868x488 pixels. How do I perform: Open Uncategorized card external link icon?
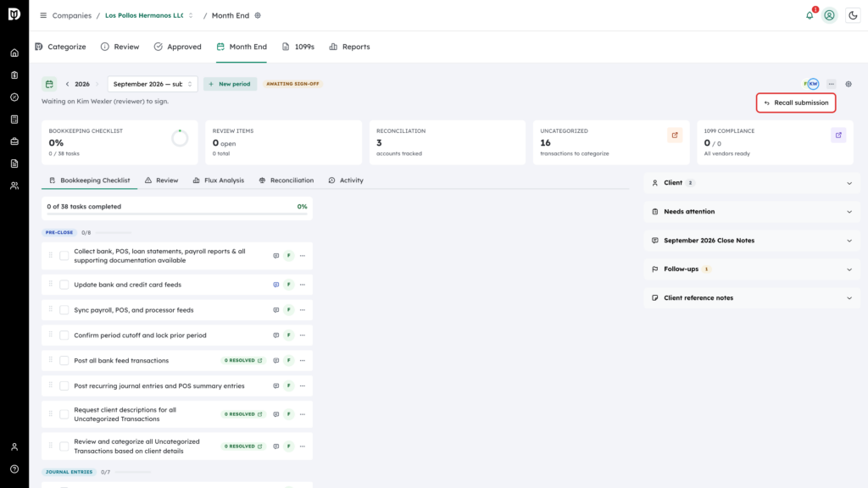675,135
